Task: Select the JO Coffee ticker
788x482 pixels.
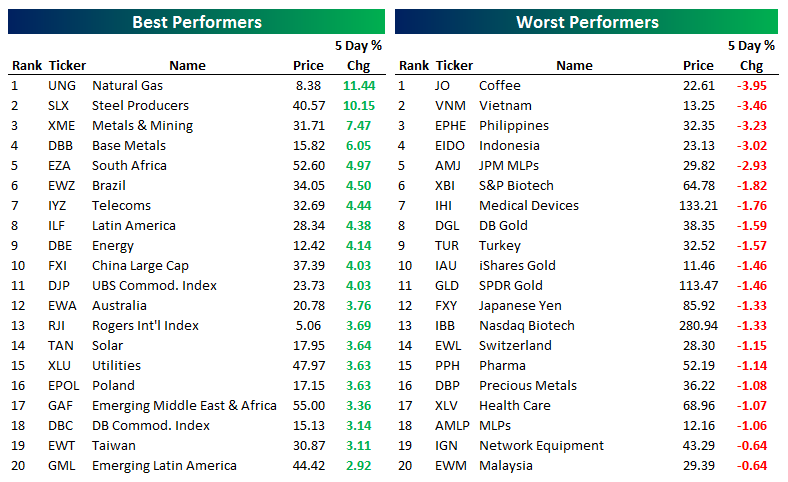Action: (x=443, y=86)
